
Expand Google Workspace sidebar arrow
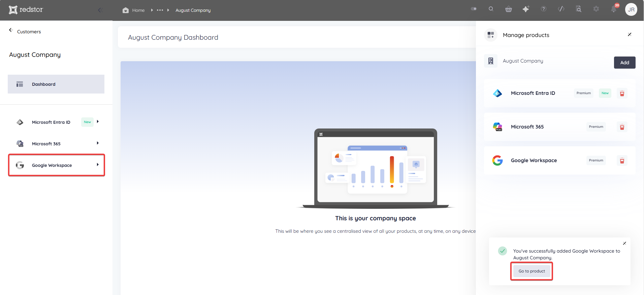click(x=98, y=165)
